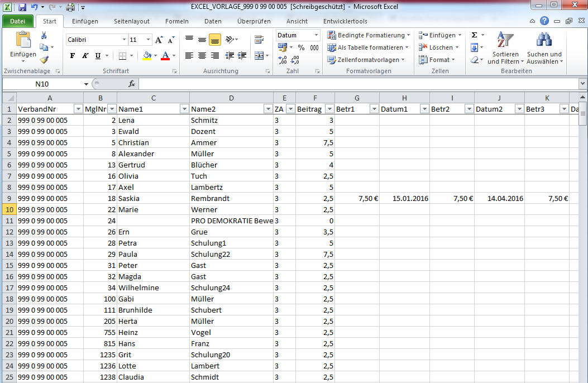Apply the yellow fill color swatch
This screenshot has width=588, height=383.
click(x=146, y=56)
